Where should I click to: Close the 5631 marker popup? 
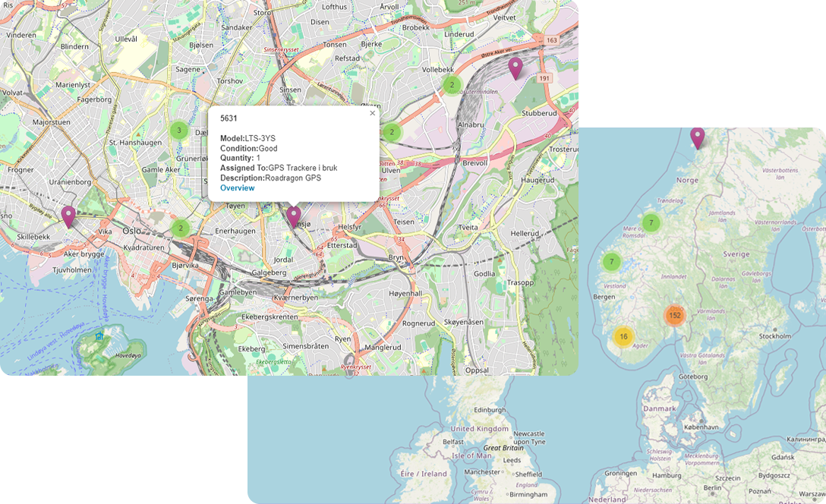pos(372,113)
